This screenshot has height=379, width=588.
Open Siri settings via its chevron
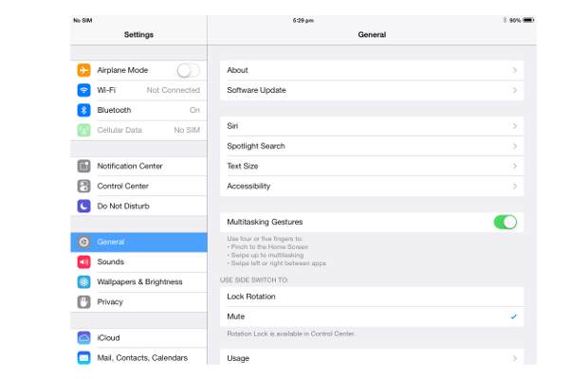(x=515, y=126)
